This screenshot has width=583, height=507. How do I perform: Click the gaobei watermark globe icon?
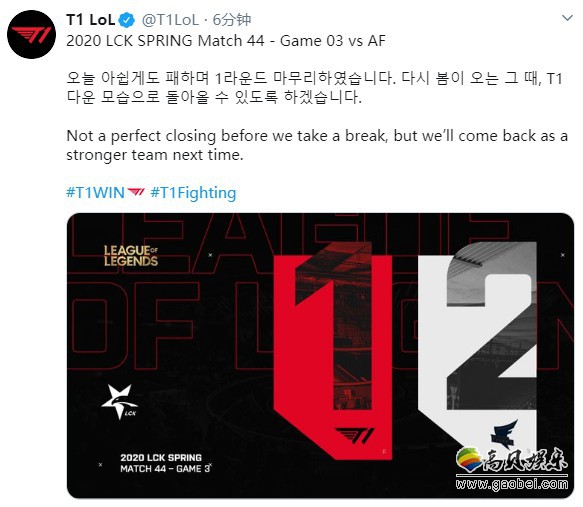[x=469, y=459]
